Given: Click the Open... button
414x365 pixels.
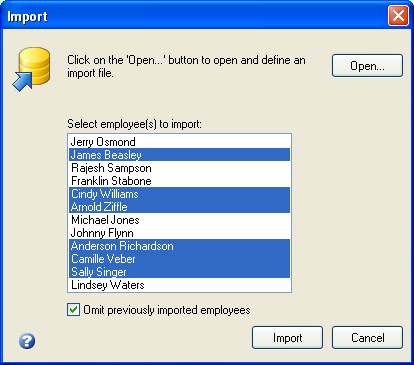Looking at the screenshot, I should [x=367, y=66].
